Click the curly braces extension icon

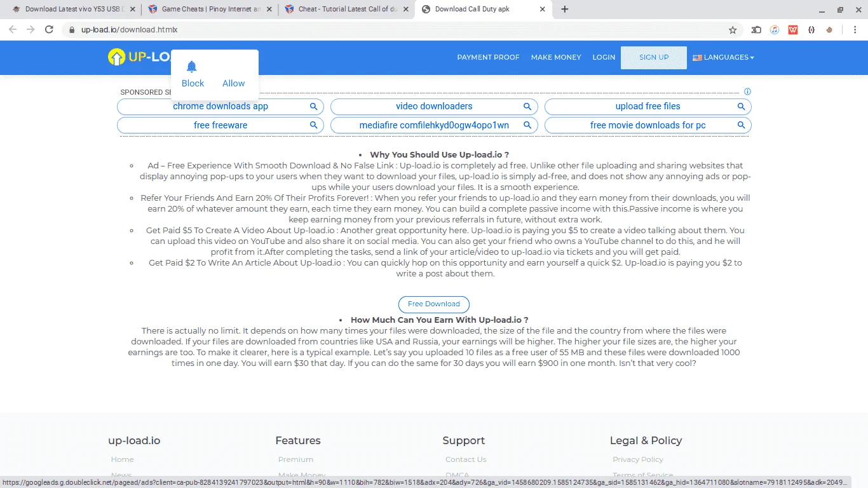tap(811, 29)
